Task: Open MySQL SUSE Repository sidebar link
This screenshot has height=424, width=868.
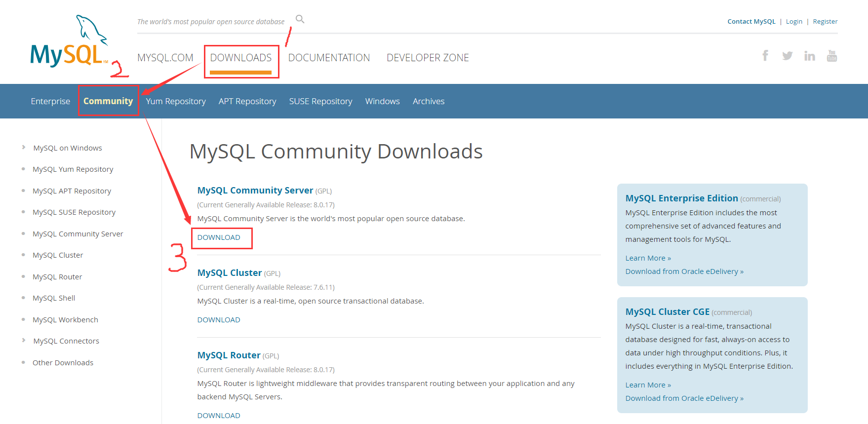Action: click(x=74, y=212)
